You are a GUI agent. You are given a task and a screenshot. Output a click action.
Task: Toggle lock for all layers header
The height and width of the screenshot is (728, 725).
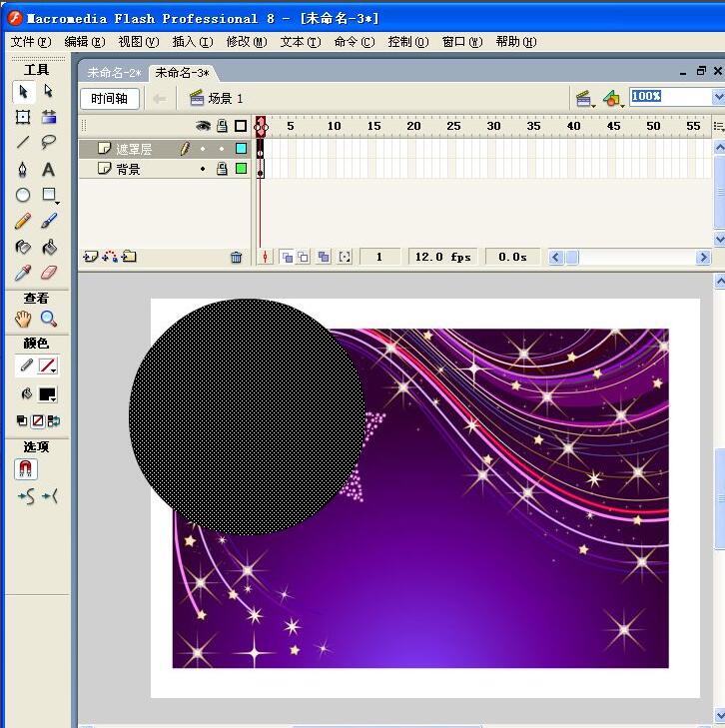point(223,126)
